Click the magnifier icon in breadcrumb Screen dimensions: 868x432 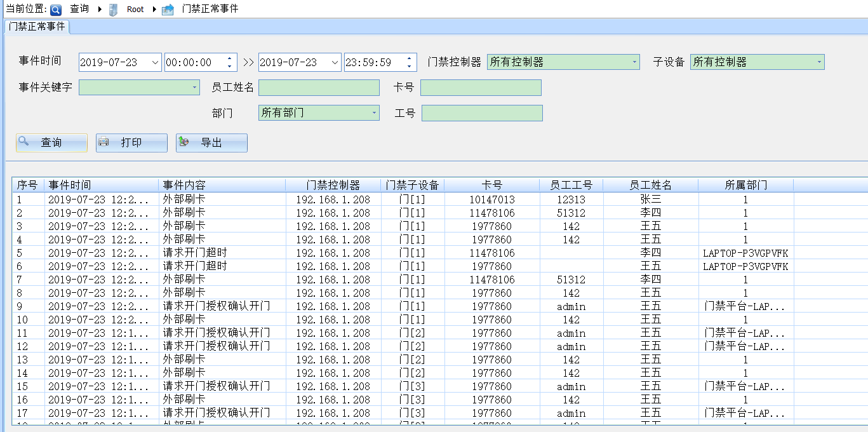point(57,10)
